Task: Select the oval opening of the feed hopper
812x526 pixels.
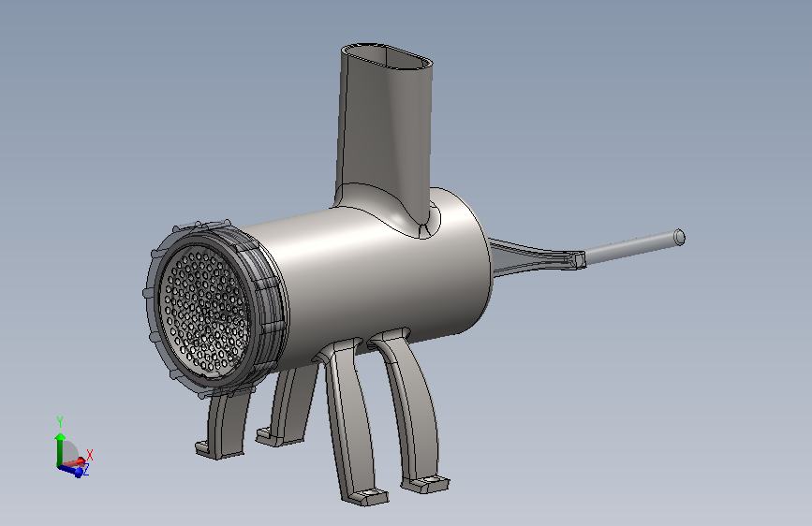Action: [x=389, y=57]
